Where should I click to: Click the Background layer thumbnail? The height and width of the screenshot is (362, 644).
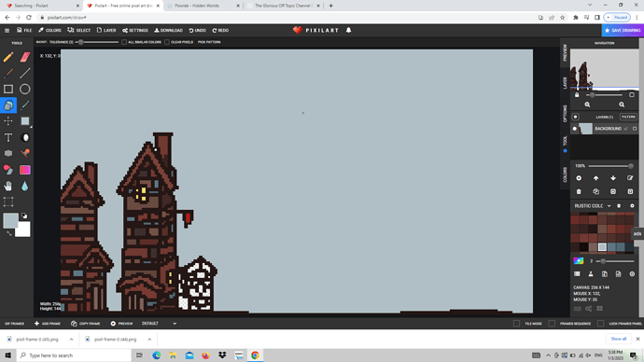point(585,129)
